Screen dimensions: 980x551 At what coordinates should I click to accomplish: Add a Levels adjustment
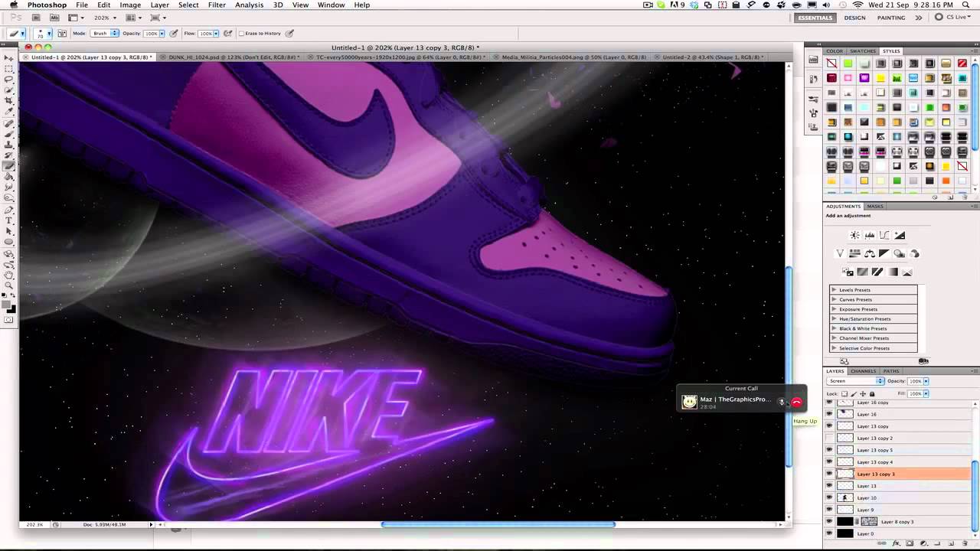click(870, 235)
